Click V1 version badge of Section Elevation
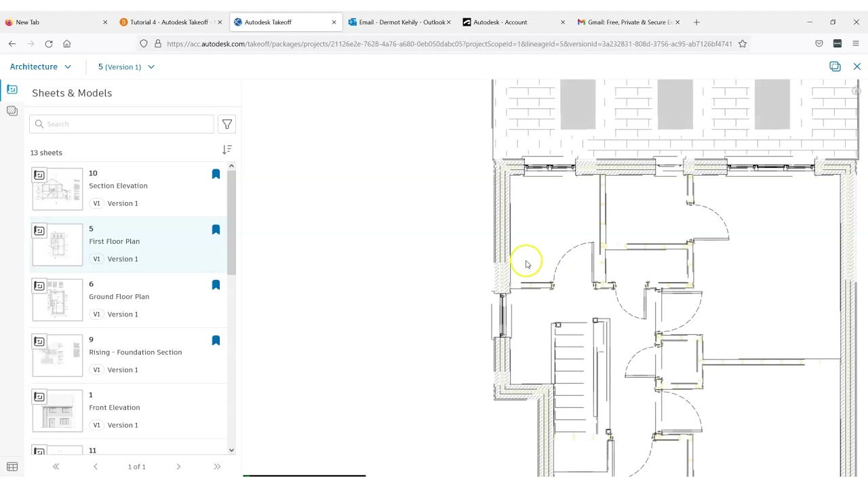Image resolution: width=868 pixels, height=488 pixels. point(96,203)
